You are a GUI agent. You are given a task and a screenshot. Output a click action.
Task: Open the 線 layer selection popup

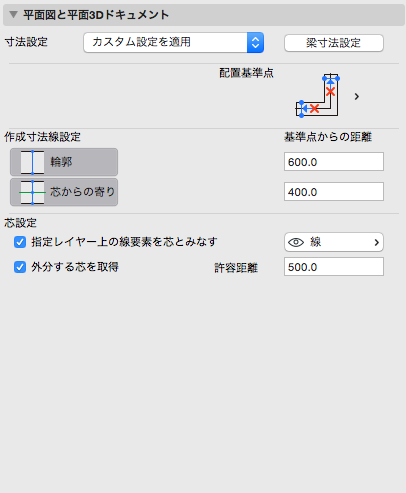(x=334, y=242)
